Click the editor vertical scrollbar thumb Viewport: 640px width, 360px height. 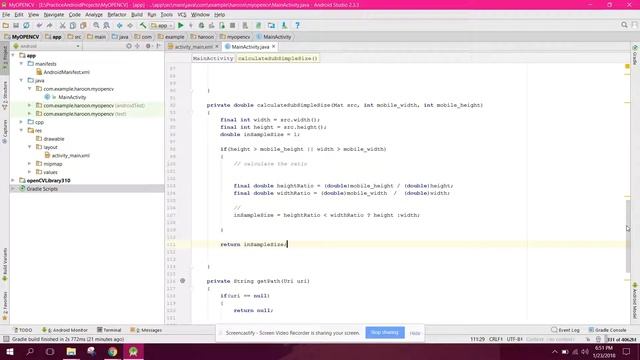pos(628,236)
